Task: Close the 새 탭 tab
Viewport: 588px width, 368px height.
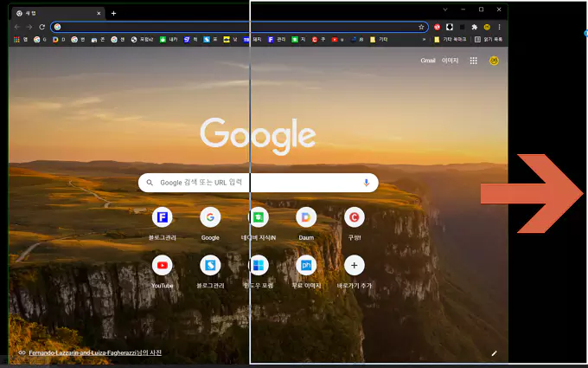Action: tap(99, 14)
